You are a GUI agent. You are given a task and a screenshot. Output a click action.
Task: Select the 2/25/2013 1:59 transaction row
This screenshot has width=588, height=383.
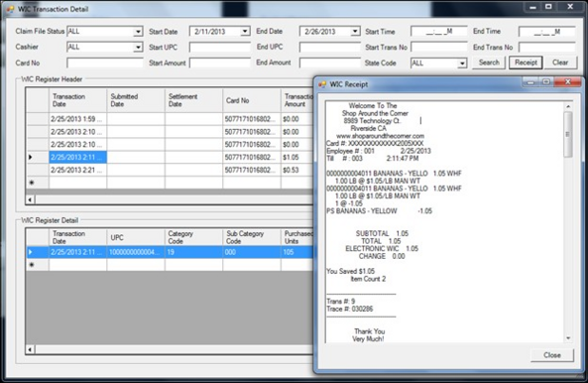(x=170, y=119)
